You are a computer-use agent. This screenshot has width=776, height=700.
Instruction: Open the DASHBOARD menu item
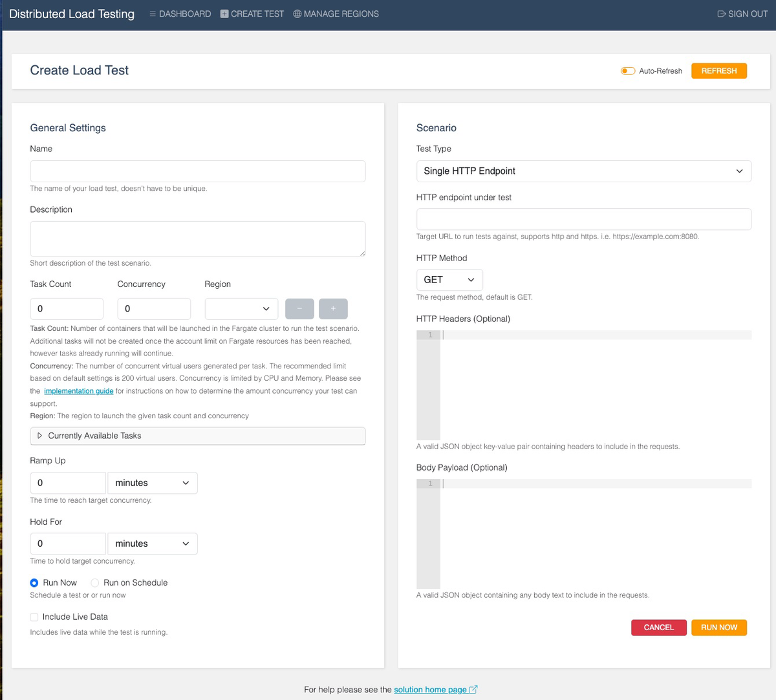[184, 14]
